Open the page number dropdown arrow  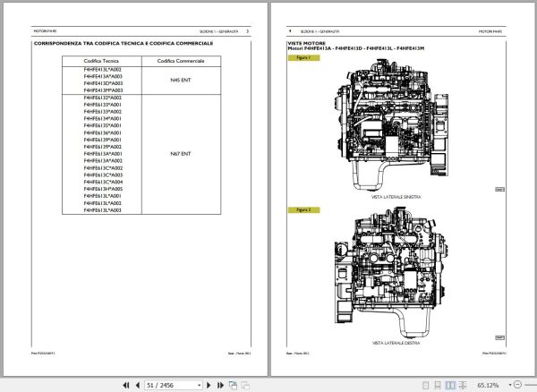pyautogui.click(x=199, y=386)
